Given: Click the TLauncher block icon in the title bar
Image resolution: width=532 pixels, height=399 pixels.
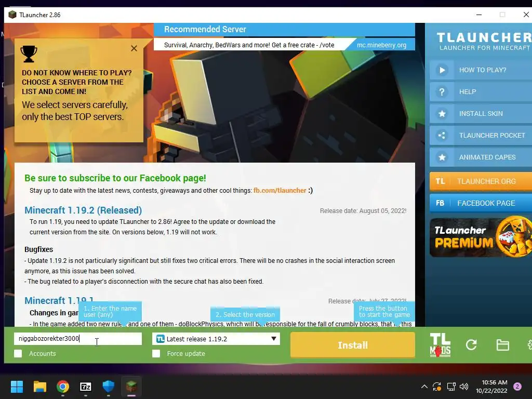Looking at the screenshot, I should pyautogui.click(x=12, y=15).
